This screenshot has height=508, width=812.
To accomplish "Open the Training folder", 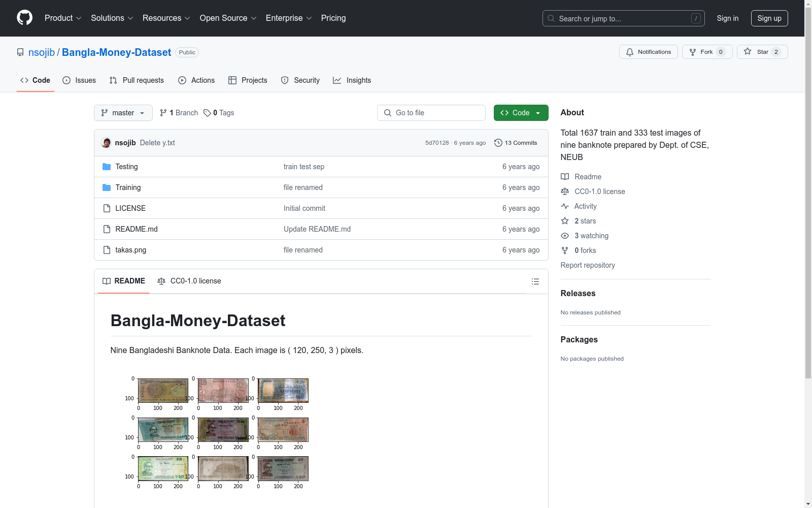I will click(x=128, y=187).
